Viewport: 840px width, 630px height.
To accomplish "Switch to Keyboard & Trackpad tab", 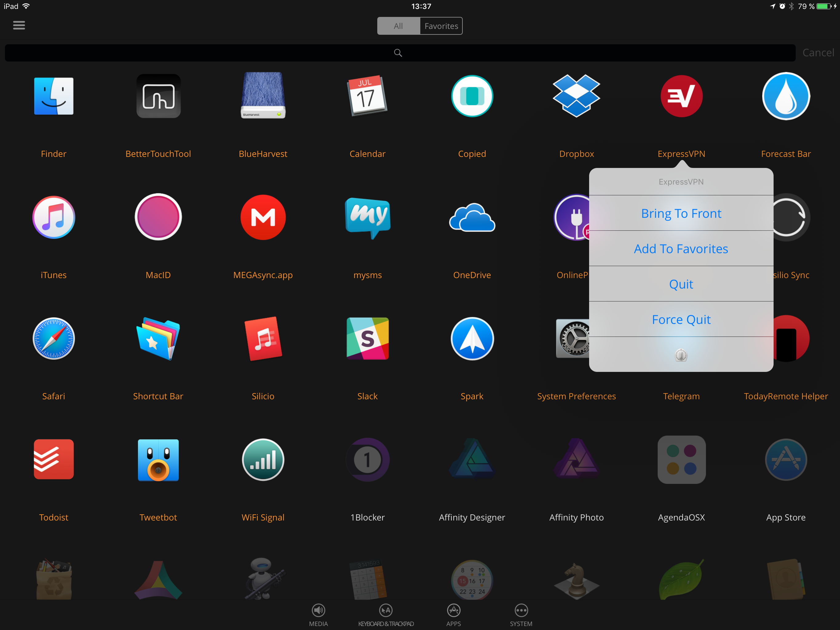I will [386, 615].
